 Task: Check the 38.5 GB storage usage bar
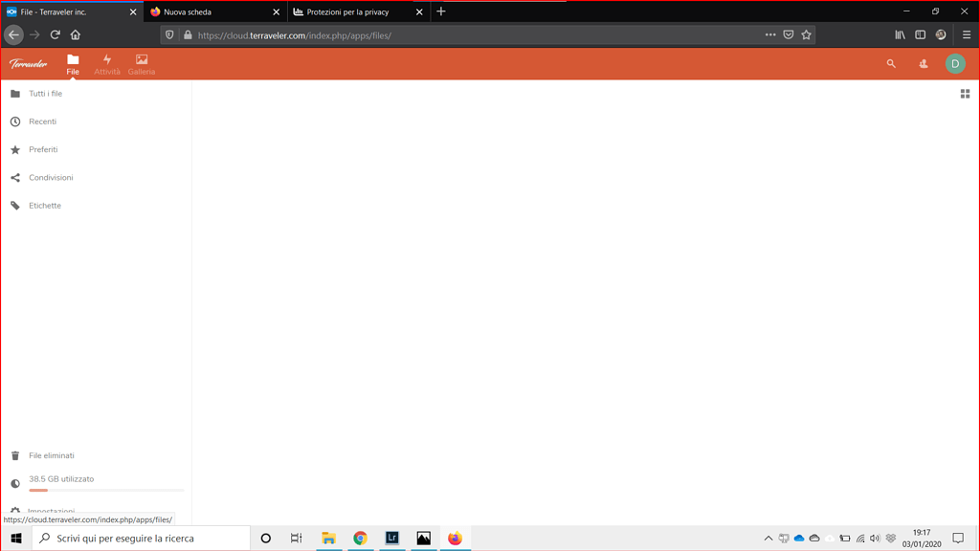tap(60, 479)
